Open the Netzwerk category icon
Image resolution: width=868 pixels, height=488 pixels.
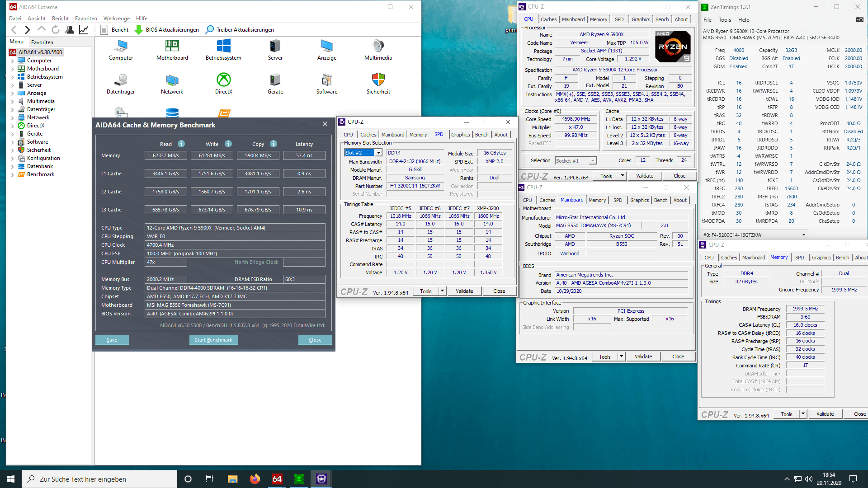coord(172,84)
